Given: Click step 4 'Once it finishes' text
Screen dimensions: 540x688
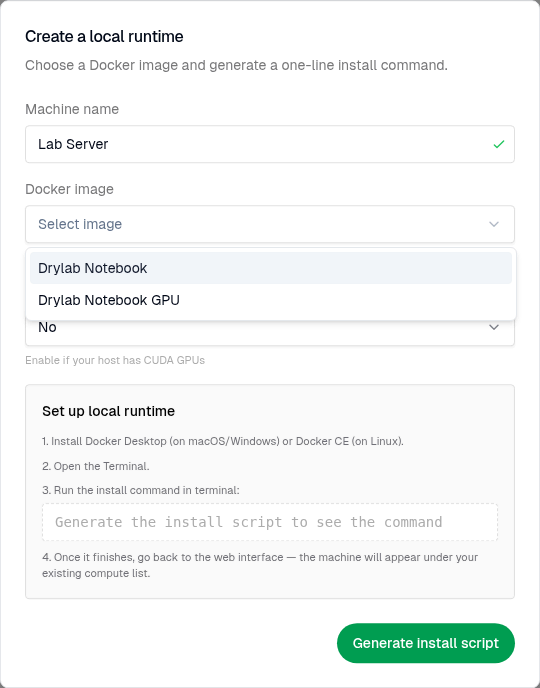Looking at the screenshot, I should 260,565.
